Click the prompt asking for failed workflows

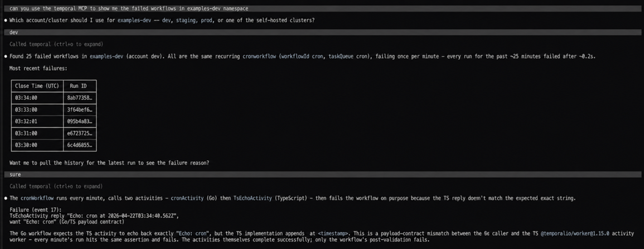click(322, 9)
